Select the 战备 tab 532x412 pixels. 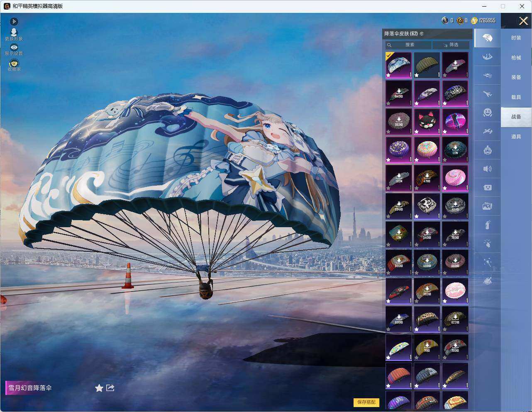coord(516,117)
